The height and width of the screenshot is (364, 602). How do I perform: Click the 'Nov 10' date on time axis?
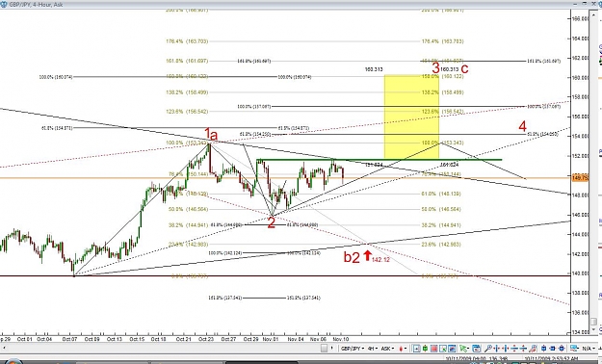click(341, 339)
